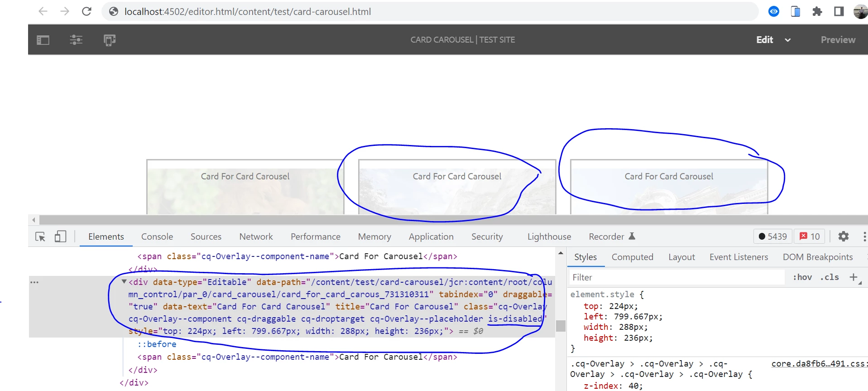Click the 10 errors counter
868x391 pixels.
point(810,237)
